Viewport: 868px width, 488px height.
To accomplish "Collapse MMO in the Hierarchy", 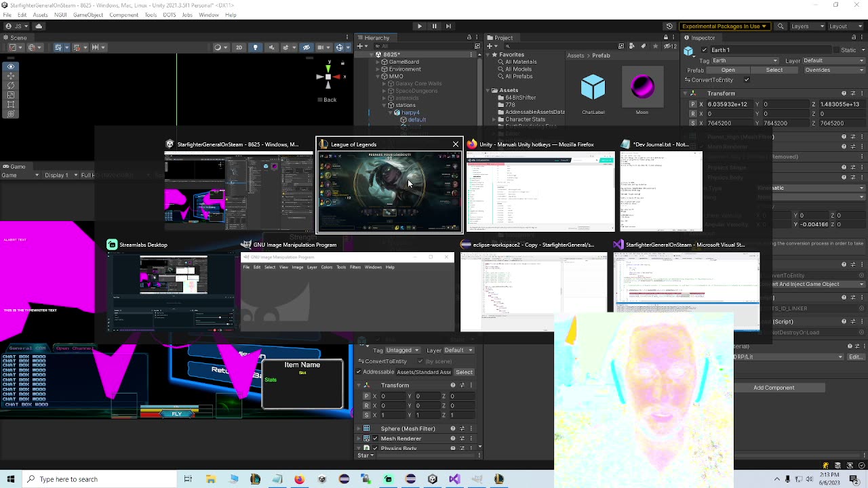I will 378,77.
